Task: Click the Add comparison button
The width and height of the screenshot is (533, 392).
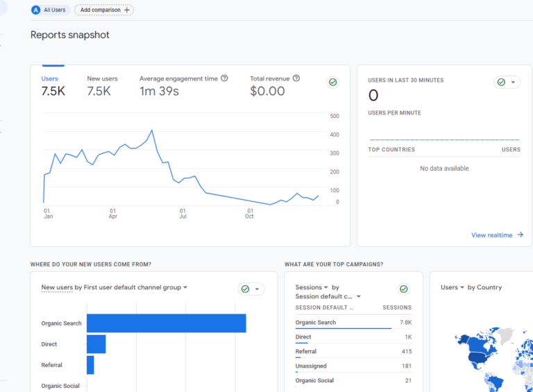Action: 104,10
